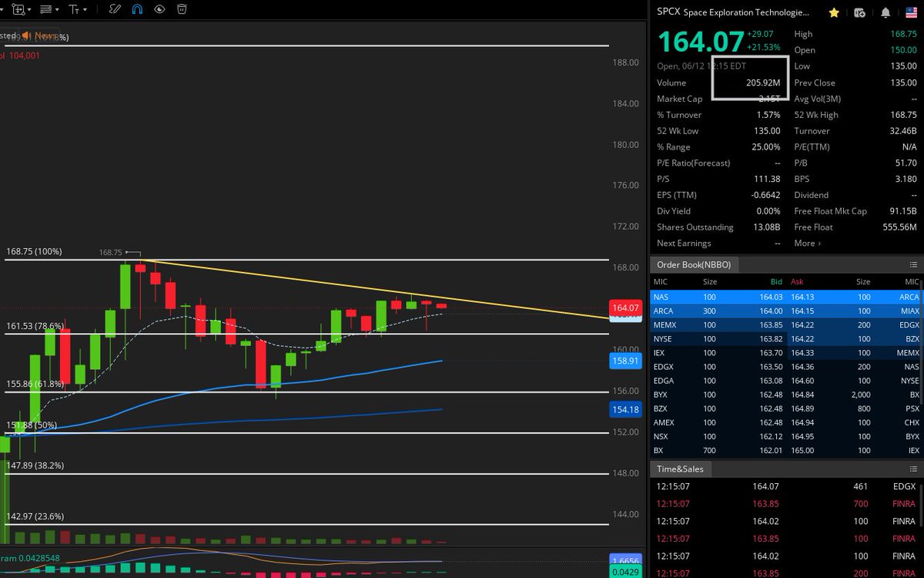Click the red 164.07 current price tag on axis

(625, 308)
